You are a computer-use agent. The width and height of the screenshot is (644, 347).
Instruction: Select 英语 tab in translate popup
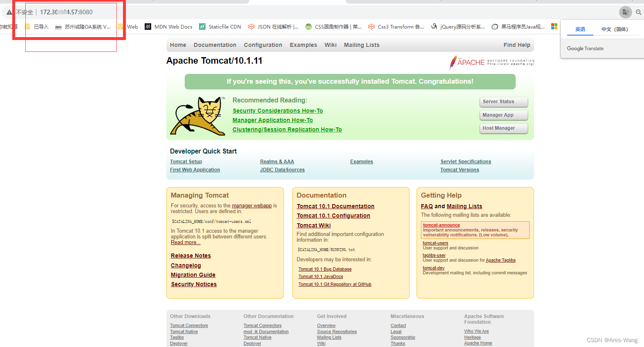[580, 29]
